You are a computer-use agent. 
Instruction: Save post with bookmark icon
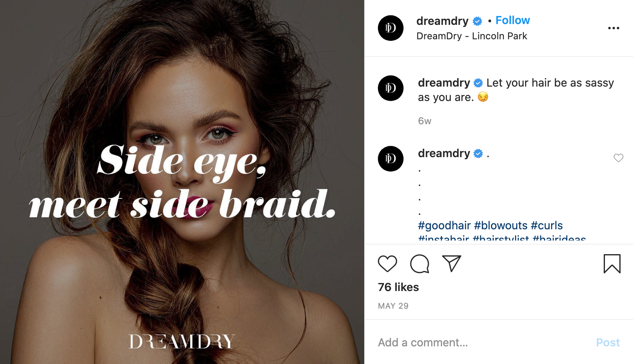pos(612,264)
